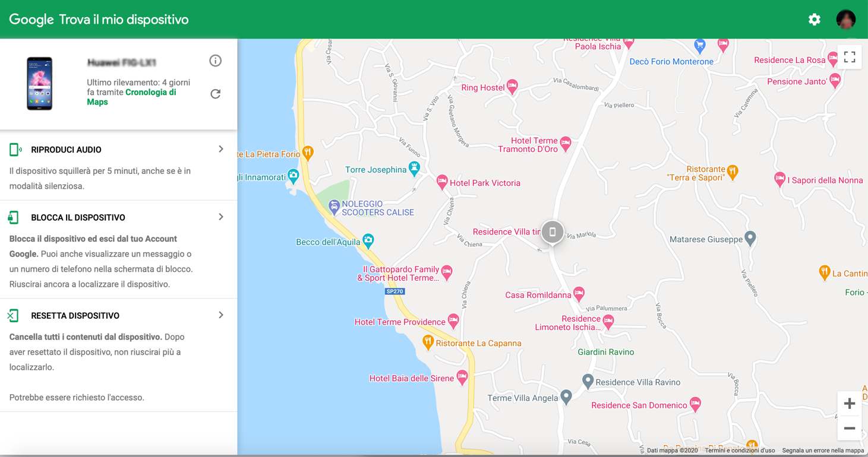
Task: Click the Matarese Giuseppe location pin
Action: 750,239
